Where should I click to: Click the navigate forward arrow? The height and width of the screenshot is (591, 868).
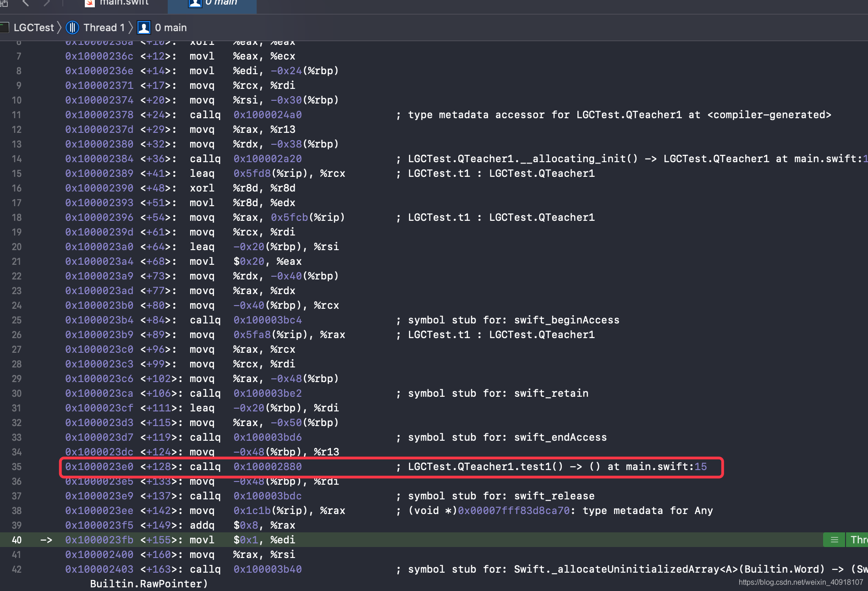pyautogui.click(x=47, y=3)
